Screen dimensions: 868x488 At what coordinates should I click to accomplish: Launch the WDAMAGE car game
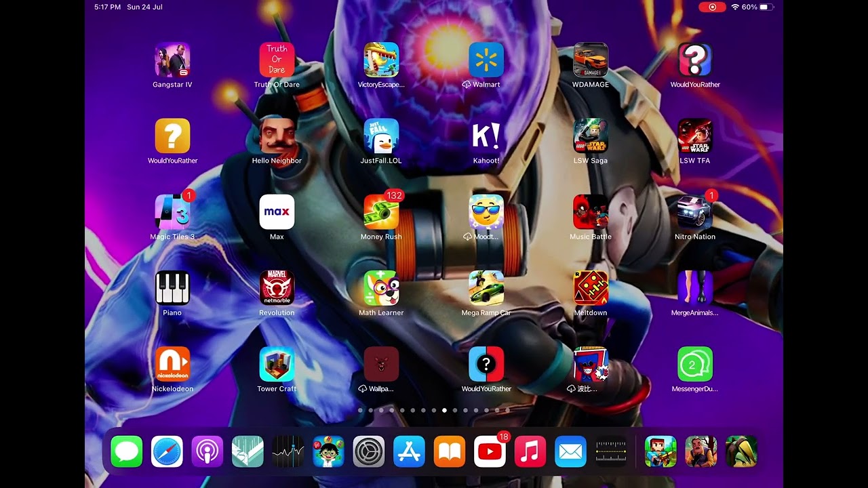point(591,60)
